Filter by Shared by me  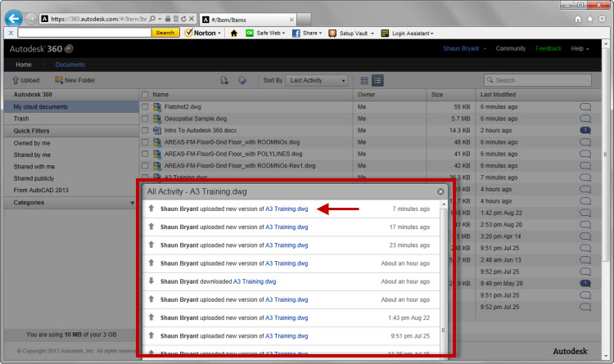32,155
